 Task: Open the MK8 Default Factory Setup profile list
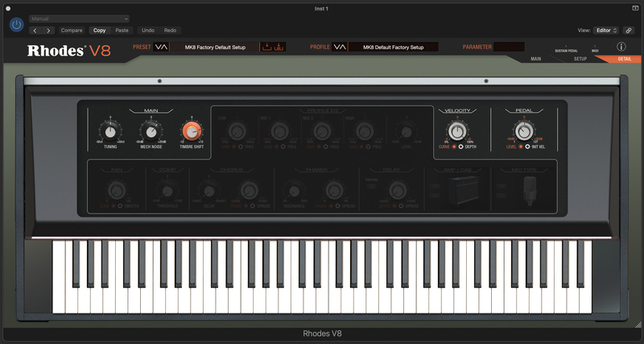[393, 48]
